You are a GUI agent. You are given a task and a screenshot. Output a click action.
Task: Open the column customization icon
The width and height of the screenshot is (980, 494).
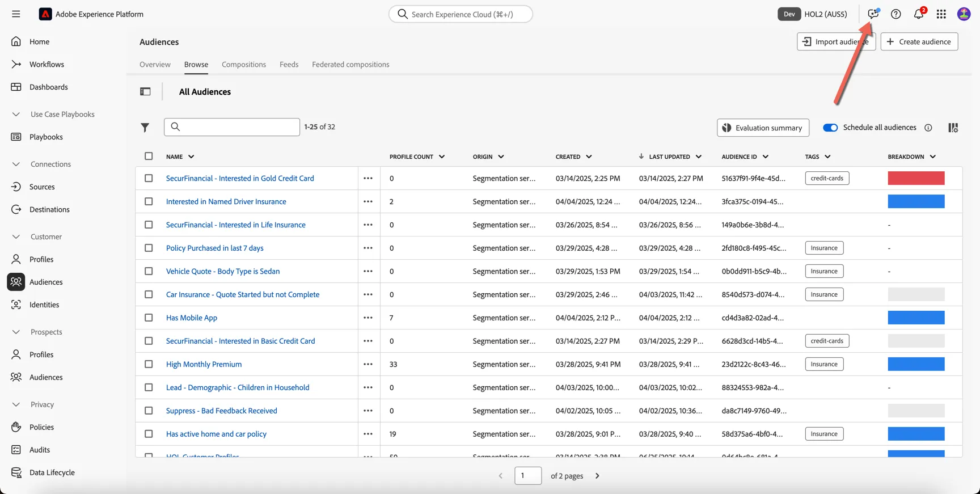pos(953,128)
